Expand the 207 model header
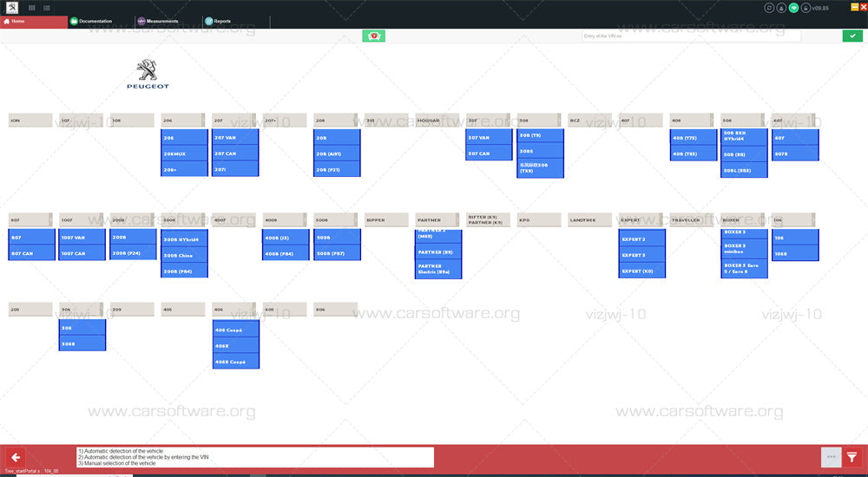 234,120
